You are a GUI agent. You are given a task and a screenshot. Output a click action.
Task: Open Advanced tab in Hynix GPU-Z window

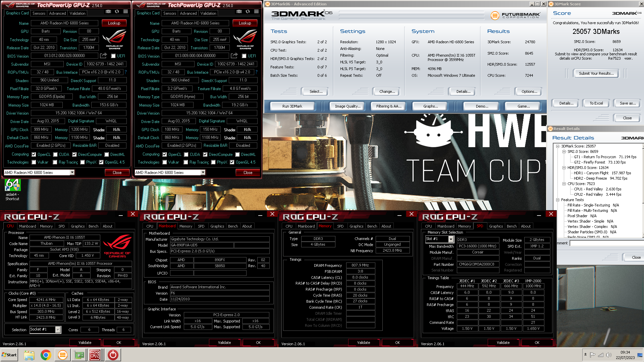pos(188,13)
